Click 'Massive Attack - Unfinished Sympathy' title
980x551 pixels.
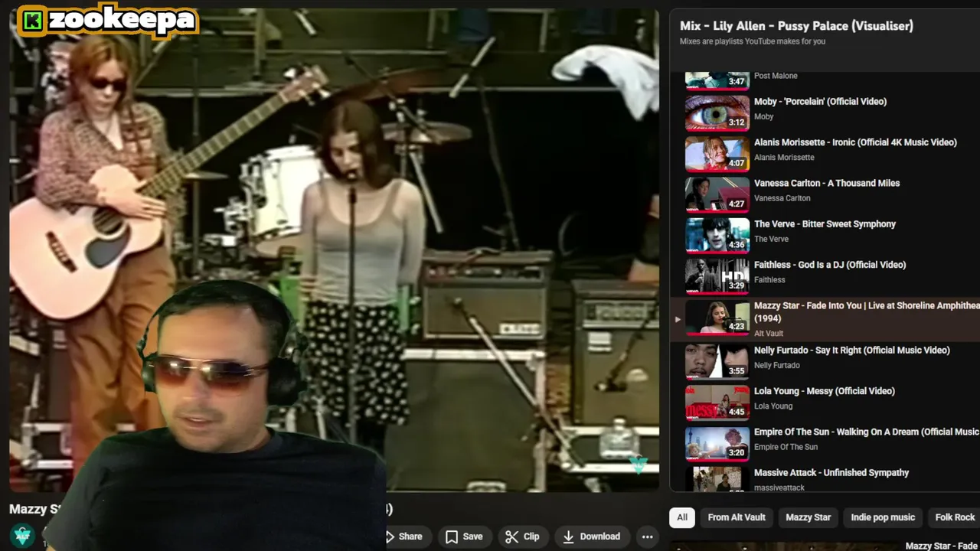[831, 473]
